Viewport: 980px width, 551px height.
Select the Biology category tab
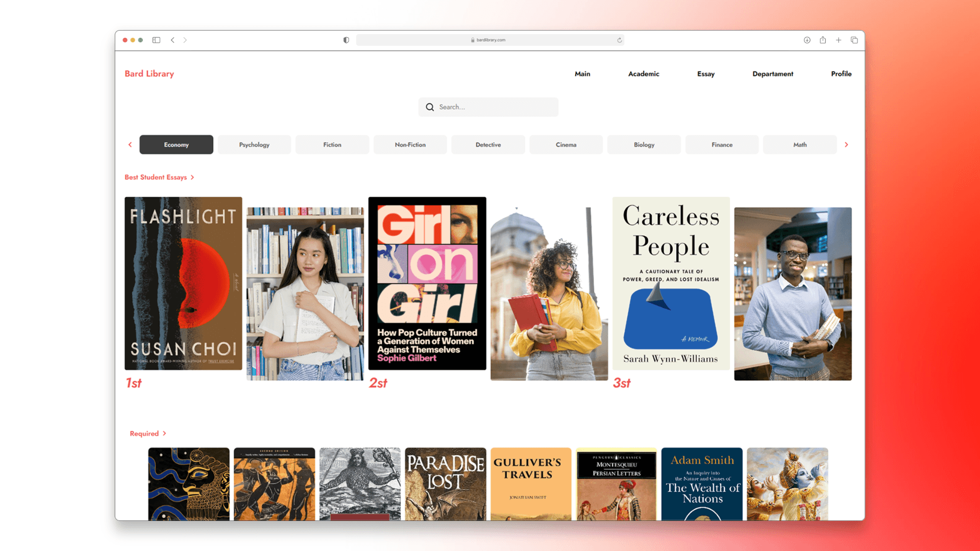(644, 145)
